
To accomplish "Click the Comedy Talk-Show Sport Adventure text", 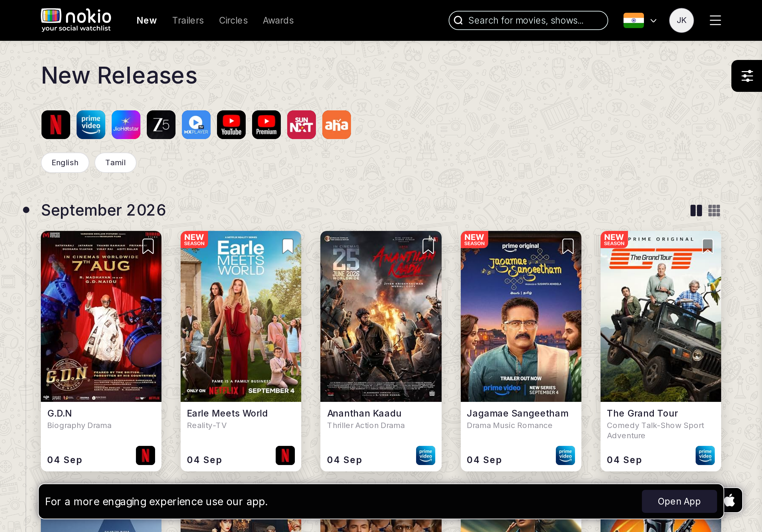I will (x=655, y=431).
